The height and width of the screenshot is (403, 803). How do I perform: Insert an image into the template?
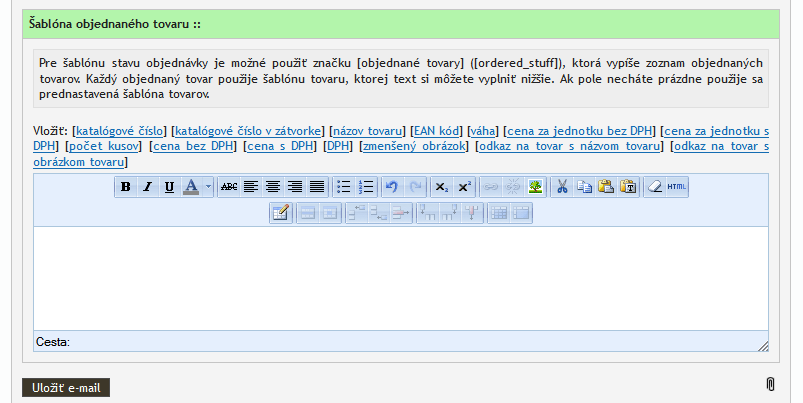coord(535,186)
